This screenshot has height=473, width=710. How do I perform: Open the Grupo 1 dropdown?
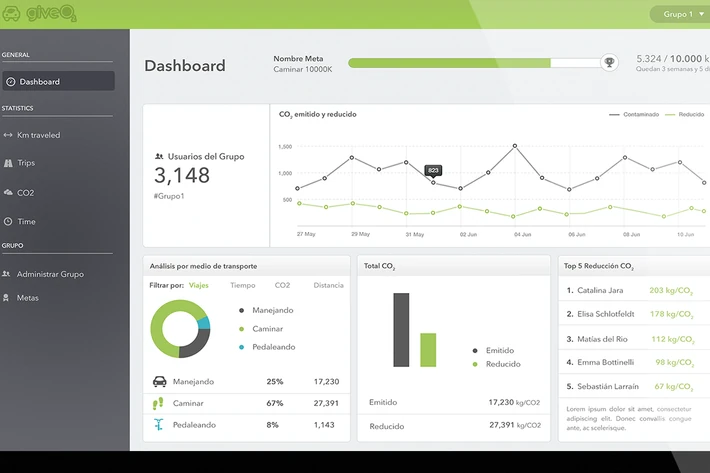681,14
